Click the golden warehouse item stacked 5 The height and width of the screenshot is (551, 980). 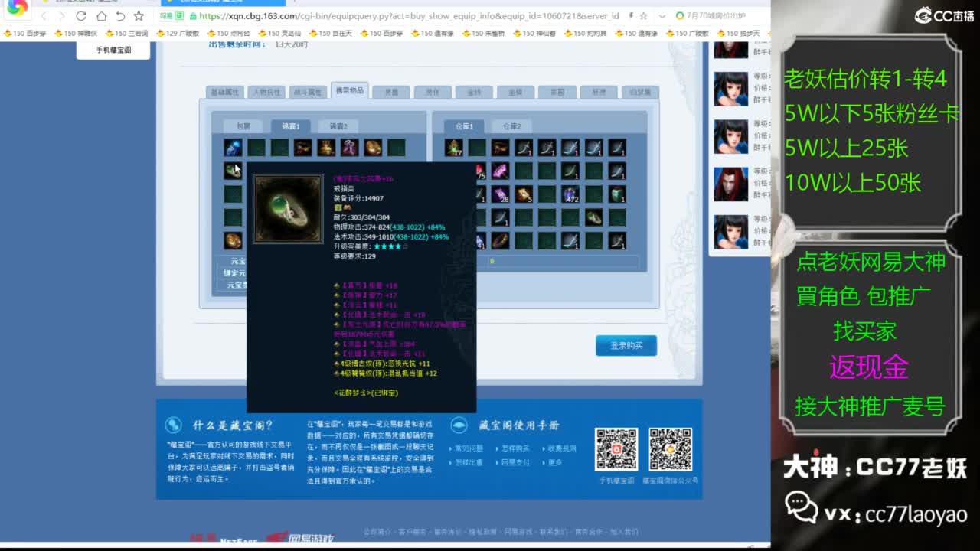524,194
